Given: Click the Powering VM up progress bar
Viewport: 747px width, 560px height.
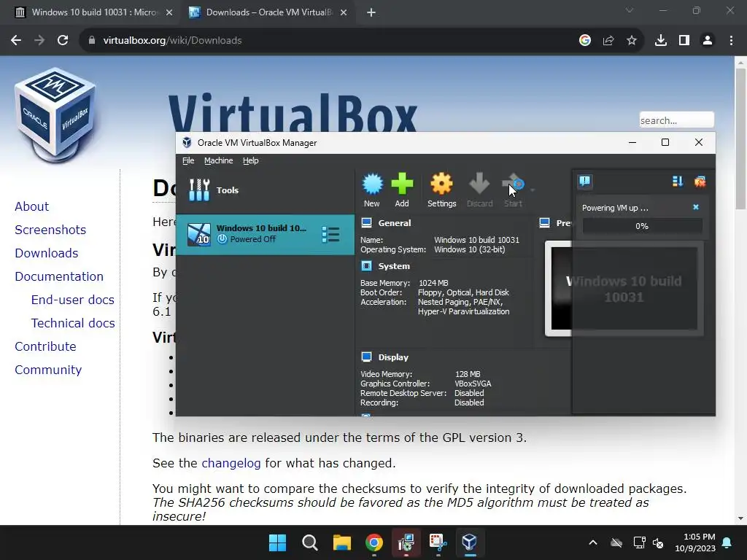Looking at the screenshot, I should click(x=642, y=226).
